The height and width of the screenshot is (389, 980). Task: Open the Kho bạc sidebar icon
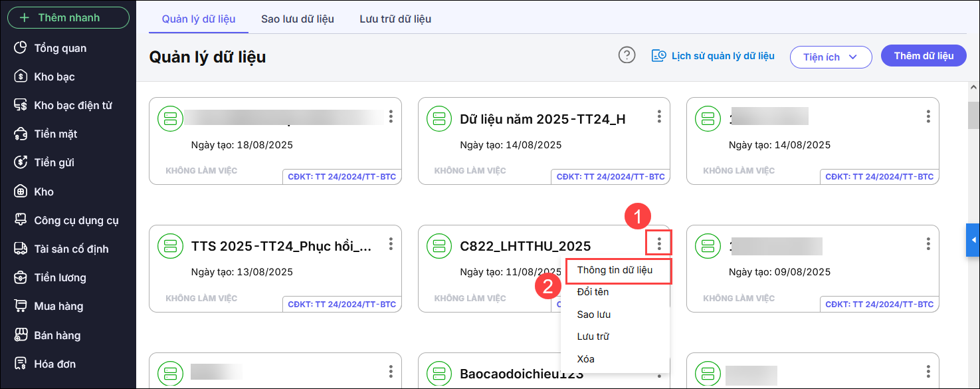pos(21,76)
